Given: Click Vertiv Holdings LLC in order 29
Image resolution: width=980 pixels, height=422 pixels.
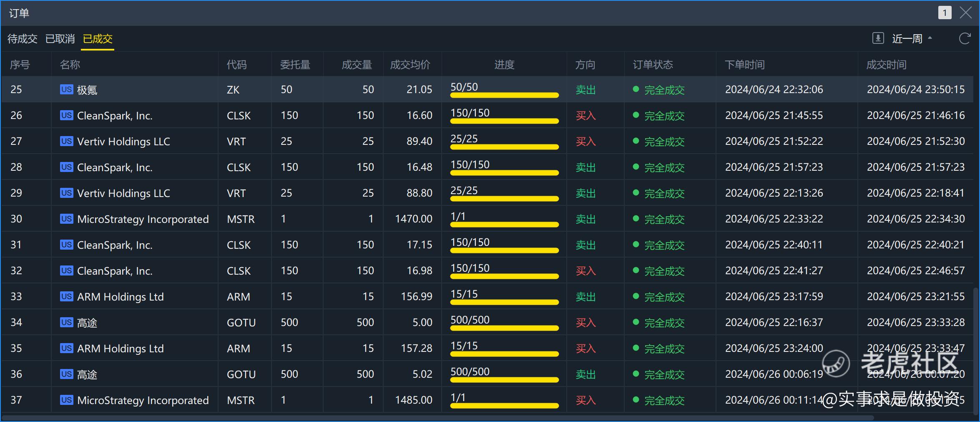Looking at the screenshot, I should click(x=123, y=193).
